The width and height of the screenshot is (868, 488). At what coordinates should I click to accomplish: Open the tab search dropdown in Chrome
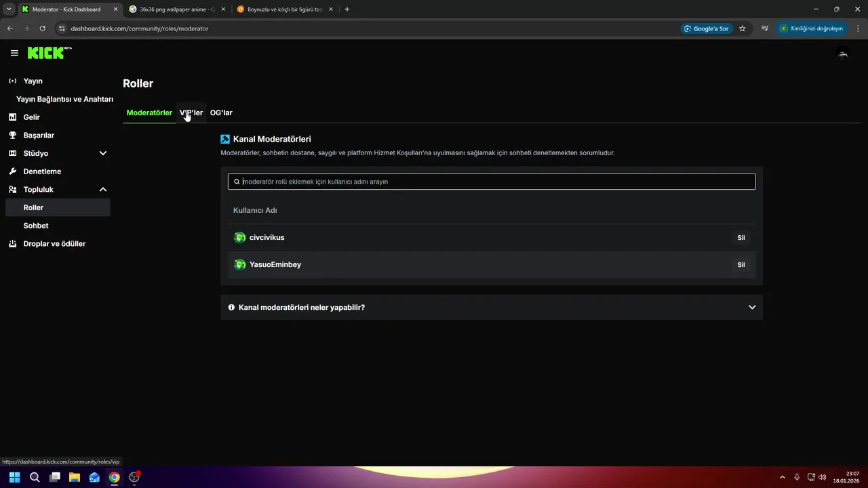click(x=9, y=9)
